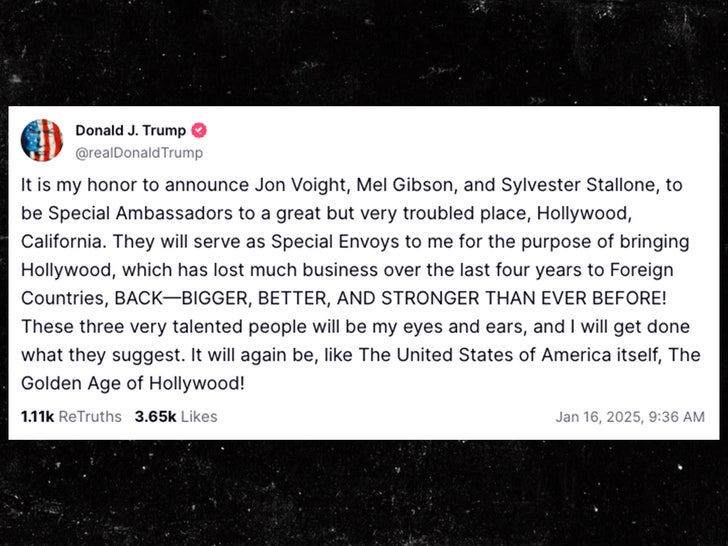This screenshot has width=728, height=546.
Task: View the 3.65k Likes list
Action: click(x=175, y=416)
